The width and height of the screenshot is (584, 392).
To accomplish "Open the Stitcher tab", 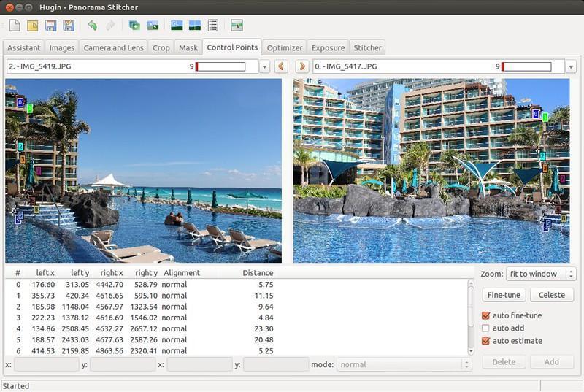I will [367, 48].
